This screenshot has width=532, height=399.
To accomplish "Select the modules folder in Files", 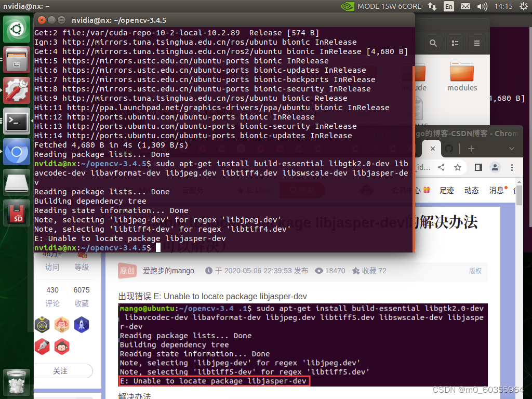I will (x=462, y=77).
